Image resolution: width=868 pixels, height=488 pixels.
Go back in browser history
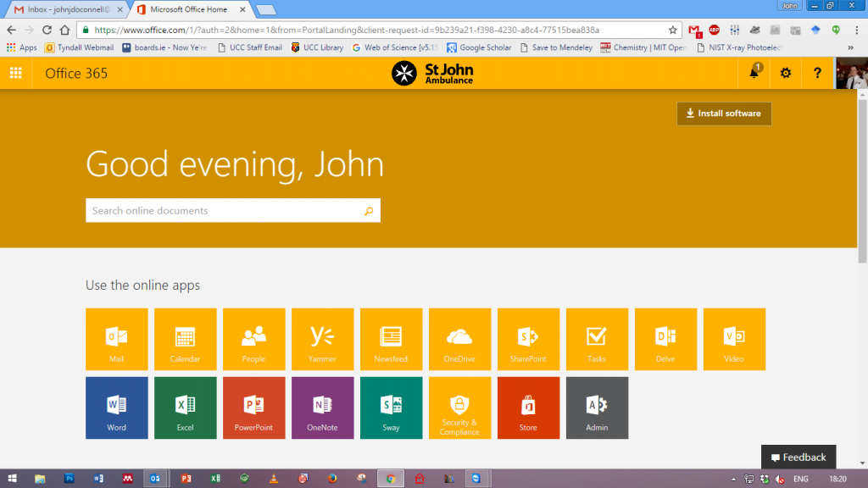pyautogui.click(x=11, y=30)
